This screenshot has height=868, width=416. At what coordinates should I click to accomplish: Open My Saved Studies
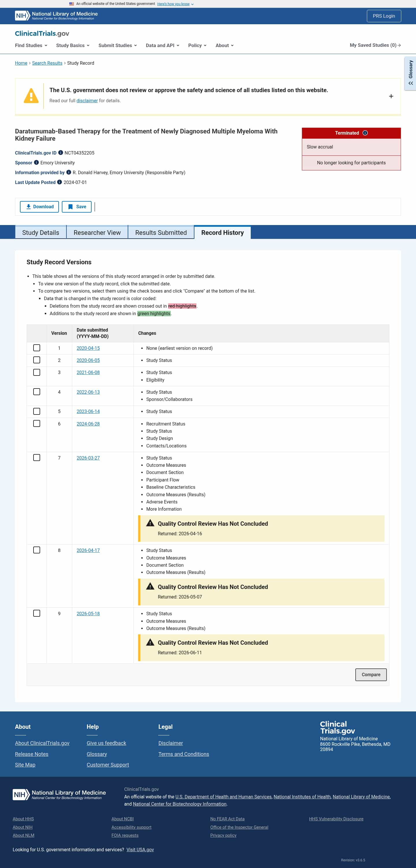click(375, 45)
